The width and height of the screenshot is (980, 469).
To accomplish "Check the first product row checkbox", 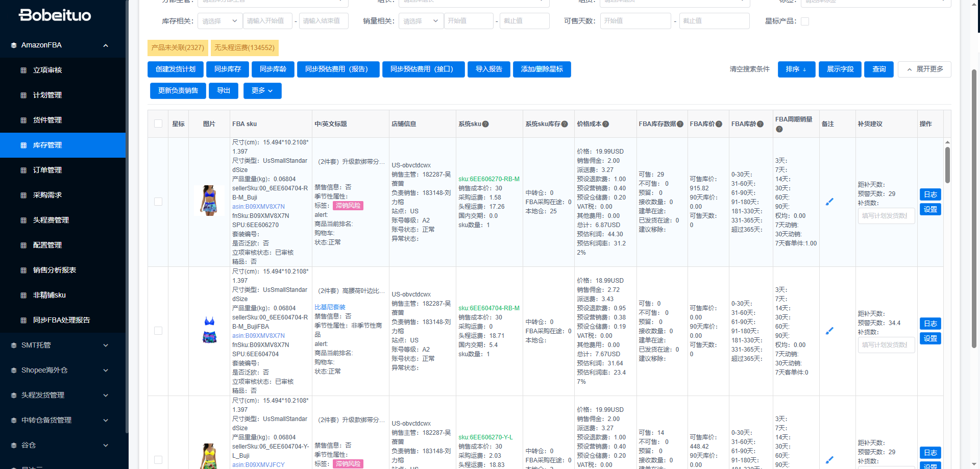I will [158, 202].
